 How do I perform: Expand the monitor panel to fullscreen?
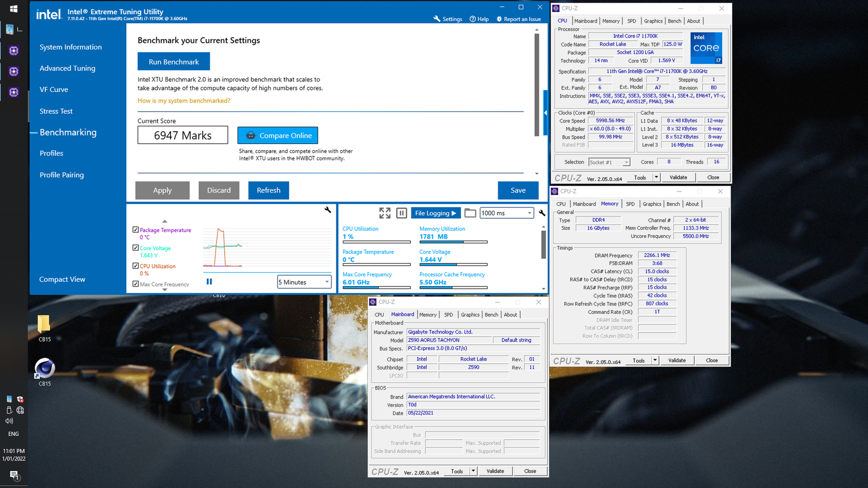click(385, 213)
